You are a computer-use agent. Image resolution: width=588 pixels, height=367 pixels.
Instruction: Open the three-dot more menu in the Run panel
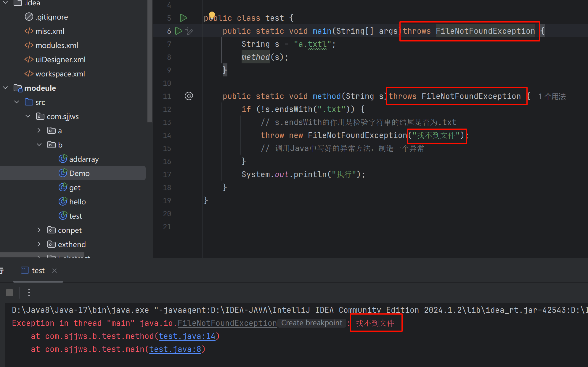(x=29, y=293)
